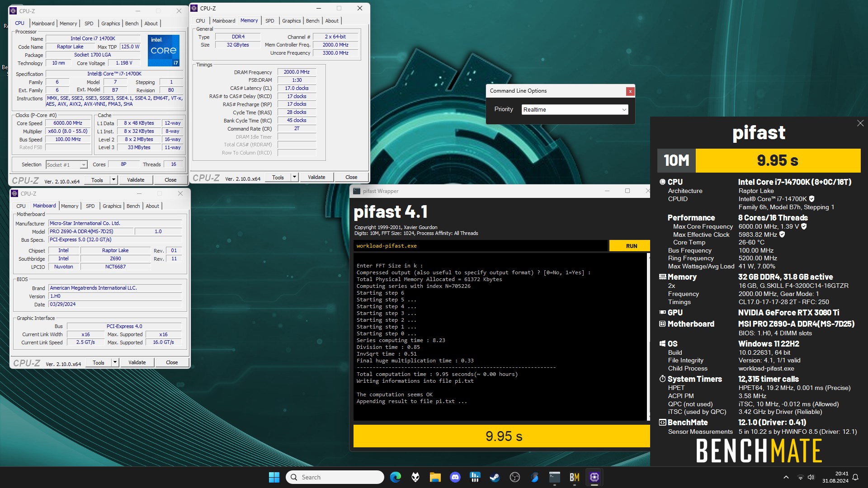Click Close button in Memory CPU-Z window
The height and width of the screenshot is (488, 868).
click(x=351, y=177)
